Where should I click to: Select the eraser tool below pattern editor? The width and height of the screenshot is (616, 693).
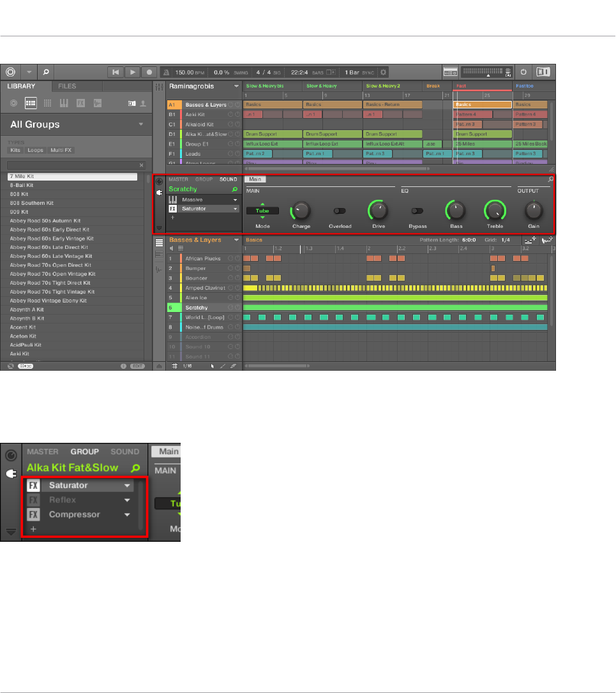tap(233, 366)
